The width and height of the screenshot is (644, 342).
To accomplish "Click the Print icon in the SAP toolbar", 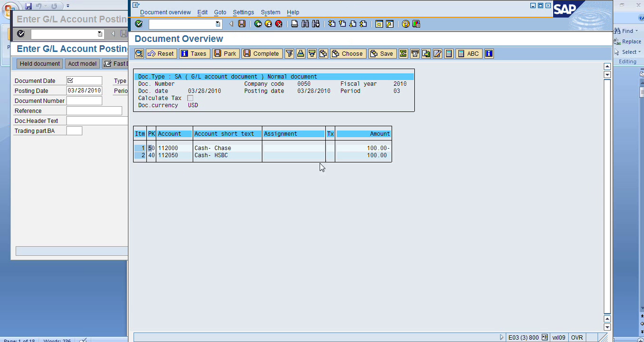I will point(294,24).
